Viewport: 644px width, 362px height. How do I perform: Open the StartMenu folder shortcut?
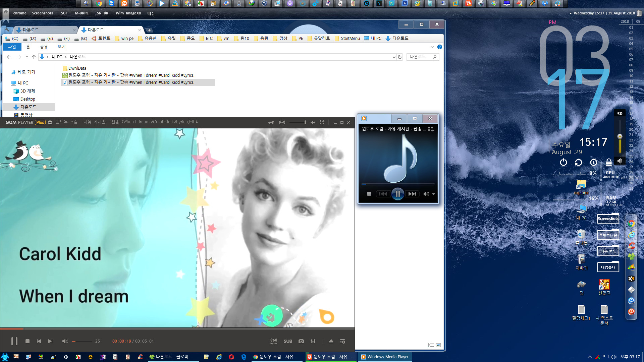coord(347,39)
